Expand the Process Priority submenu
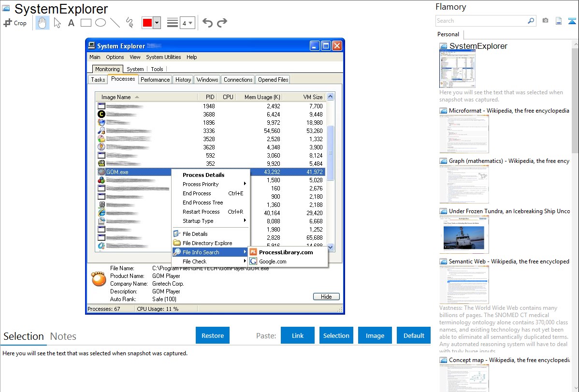Image resolution: width=579 pixels, height=392 pixels. click(211, 184)
